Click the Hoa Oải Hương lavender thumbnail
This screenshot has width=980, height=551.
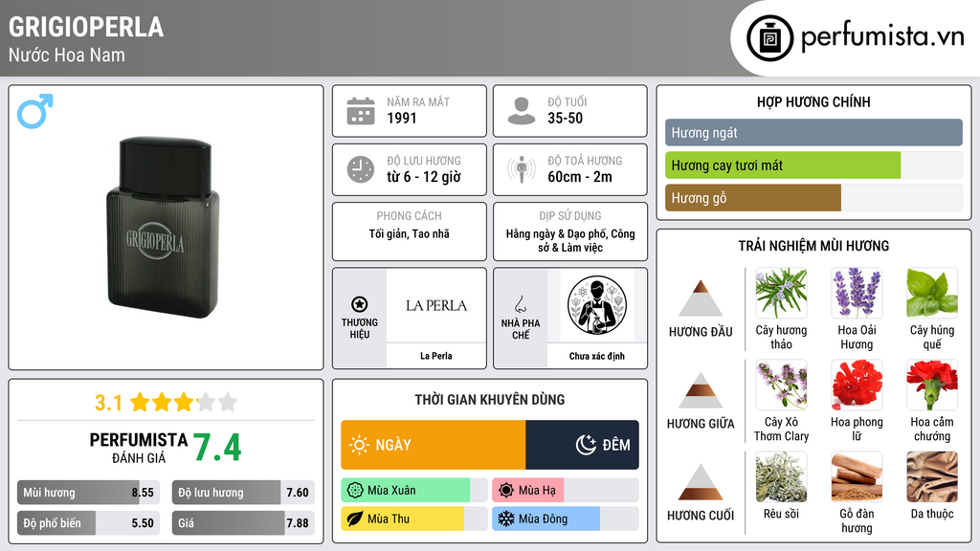[857, 293]
